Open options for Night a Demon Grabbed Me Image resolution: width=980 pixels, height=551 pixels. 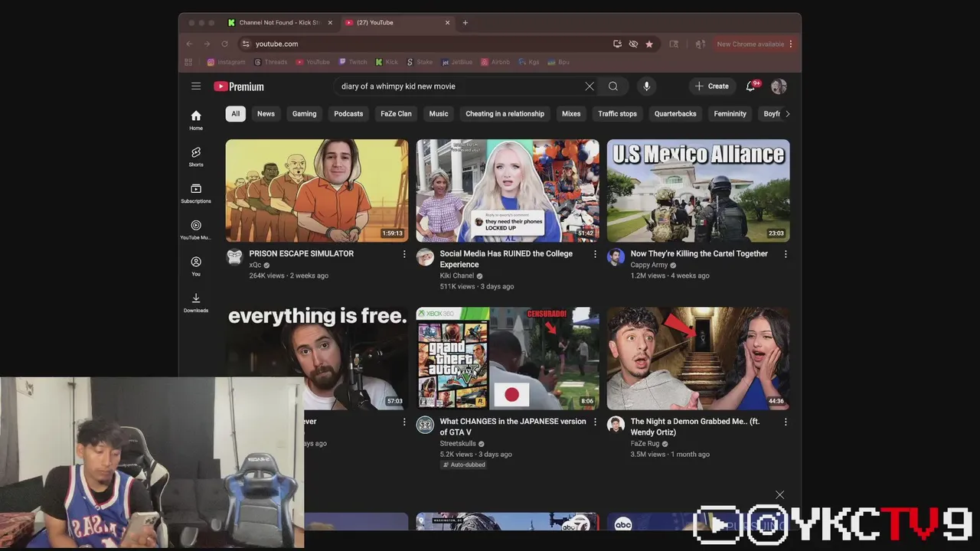point(786,422)
